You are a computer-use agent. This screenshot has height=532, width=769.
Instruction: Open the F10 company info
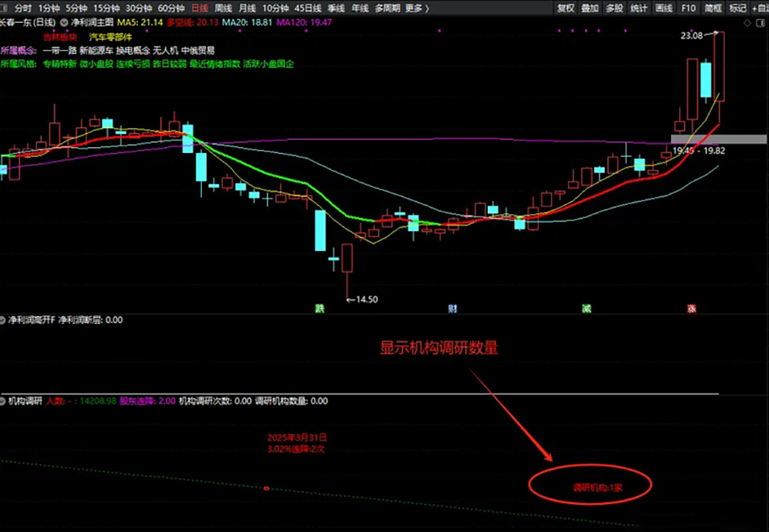689,8
